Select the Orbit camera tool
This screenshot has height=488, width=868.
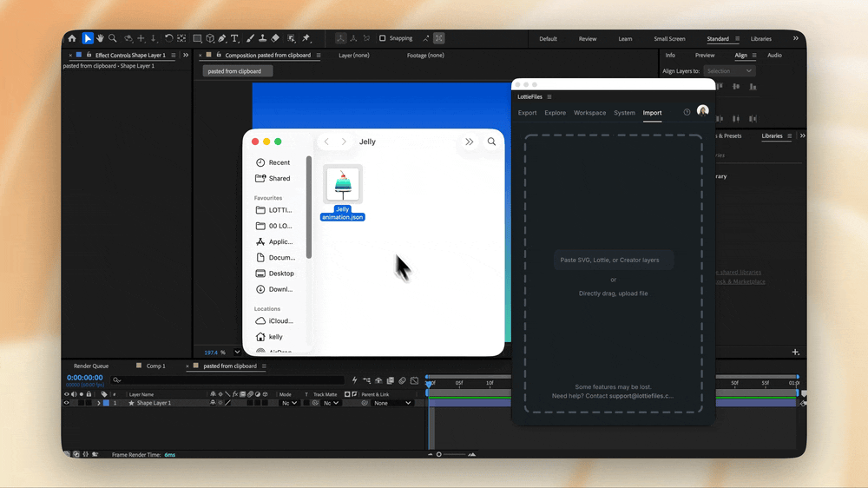click(128, 38)
